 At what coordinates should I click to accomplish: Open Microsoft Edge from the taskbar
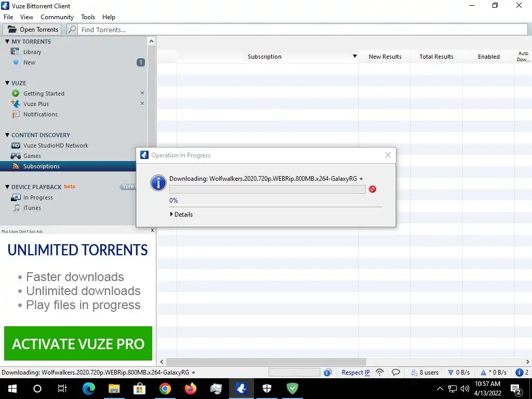(x=88, y=389)
